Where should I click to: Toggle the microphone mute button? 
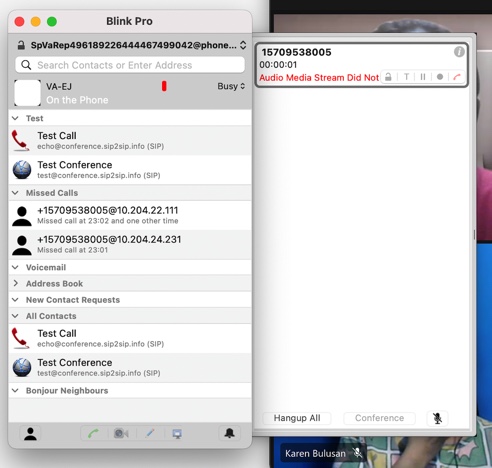[437, 418]
